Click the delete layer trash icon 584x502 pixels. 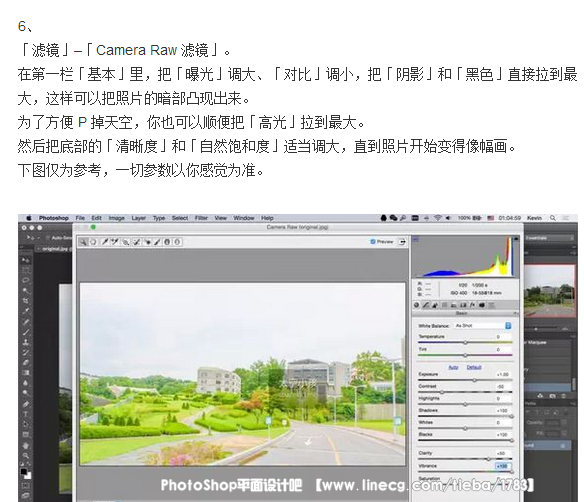[564, 395]
